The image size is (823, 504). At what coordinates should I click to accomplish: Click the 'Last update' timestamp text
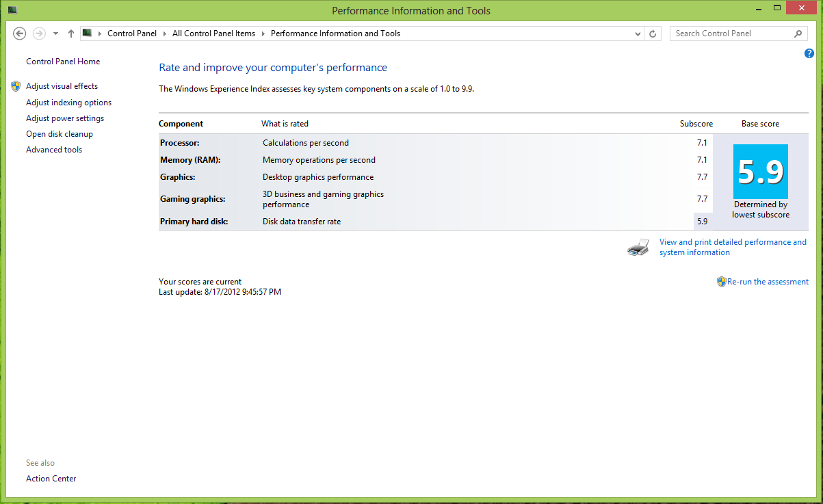pyautogui.click(x=220, y=292)
